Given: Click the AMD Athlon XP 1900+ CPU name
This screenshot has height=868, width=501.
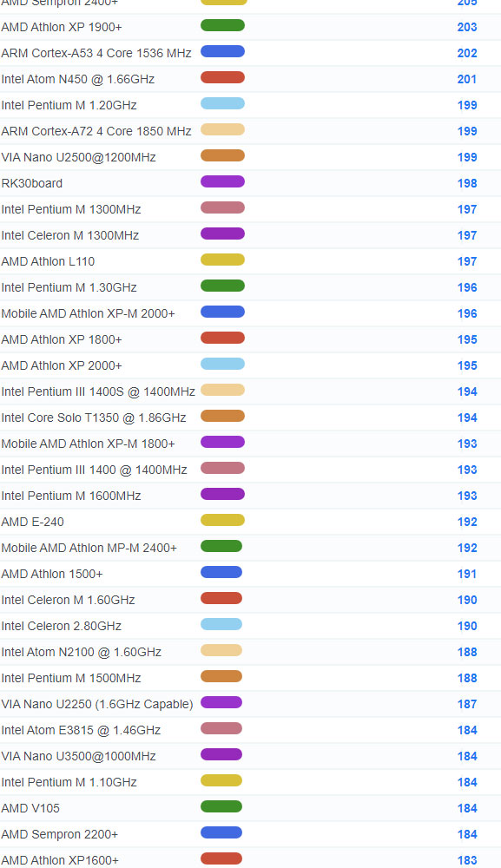Looking at the screenshot, I should [x=62, y=27].
